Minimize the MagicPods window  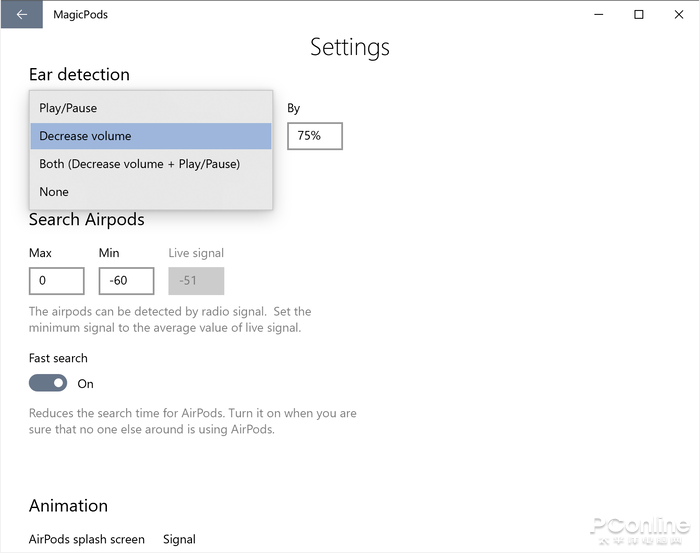coord(598,15)
